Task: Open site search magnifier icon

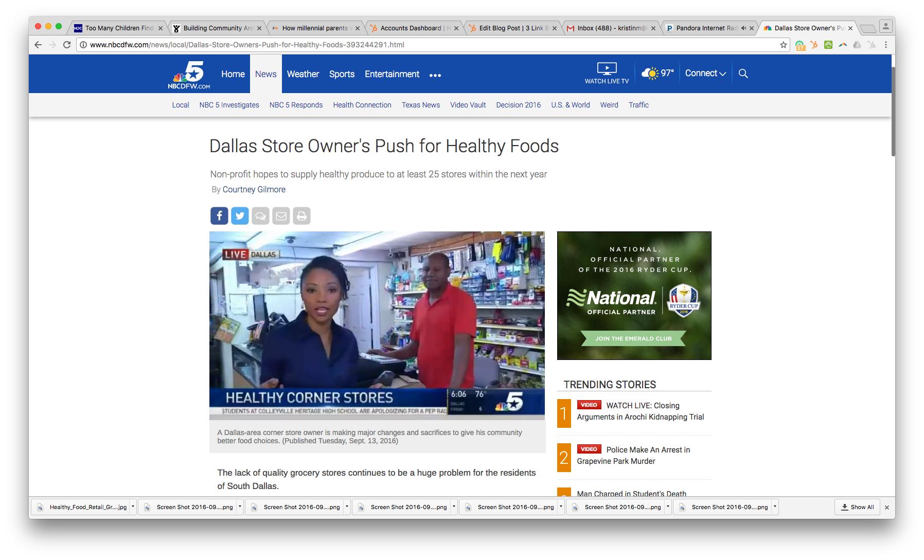Action: [x=743, y=74]
